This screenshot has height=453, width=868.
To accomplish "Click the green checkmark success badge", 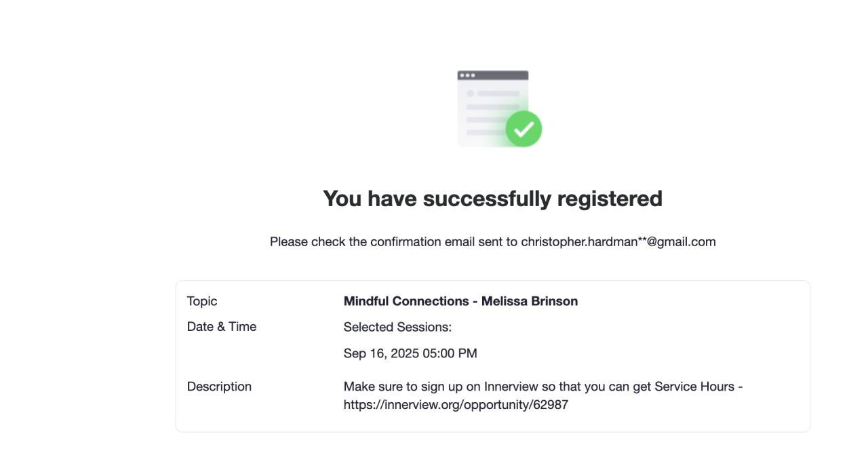I will coord(524,128).
